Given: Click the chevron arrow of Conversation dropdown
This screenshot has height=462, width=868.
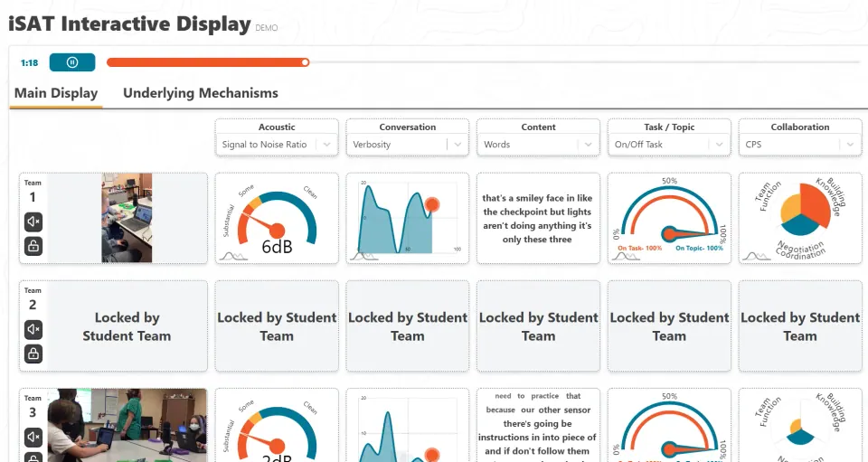Looking at the screenshot, I should pos(458,145).
